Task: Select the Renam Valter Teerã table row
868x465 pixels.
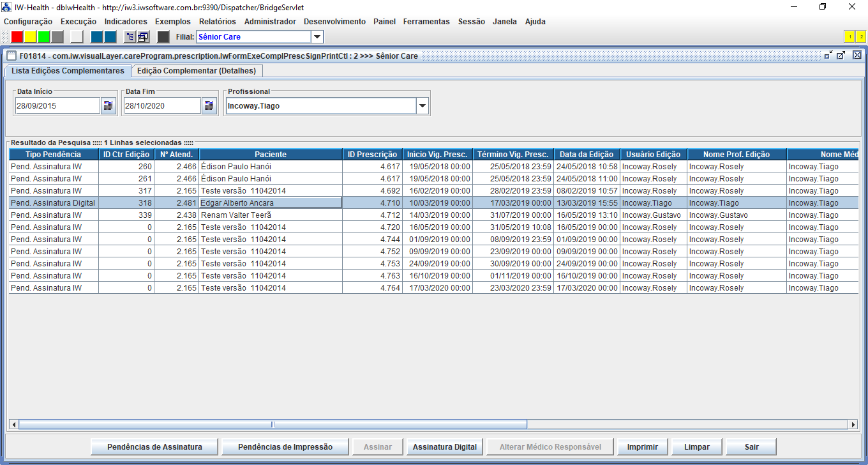Action: tap(271, 215)
